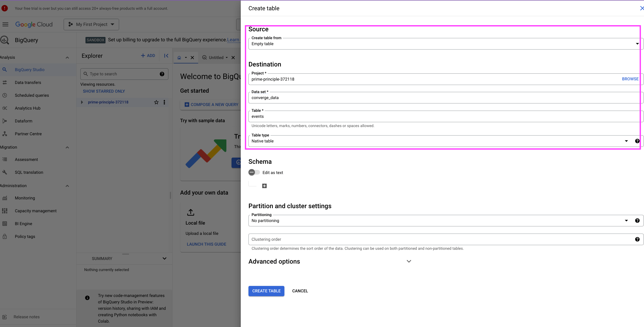The width and height of the screenshot is (644, 327).
Task: Click the Table name input field
Action: click(446, 116)
